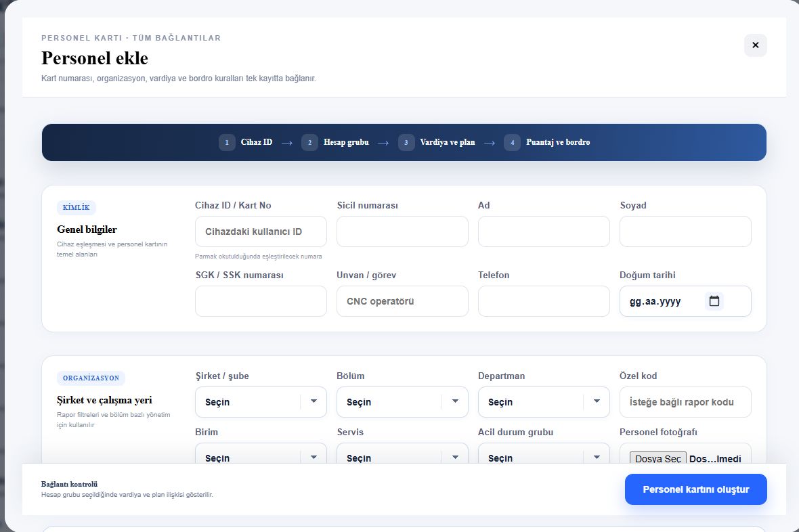799x532 pixels.
Task: Focus the Sicil numarası input
Action: click(x=403, y=231)
